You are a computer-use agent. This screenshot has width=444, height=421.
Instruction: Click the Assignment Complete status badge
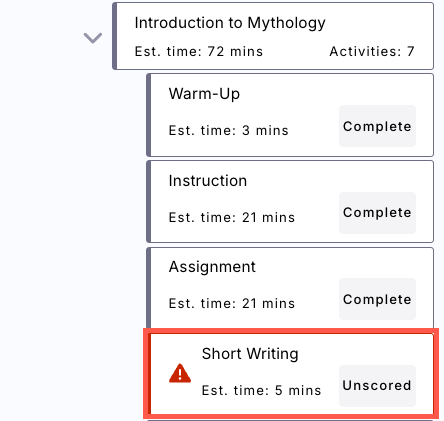(377, 299)
